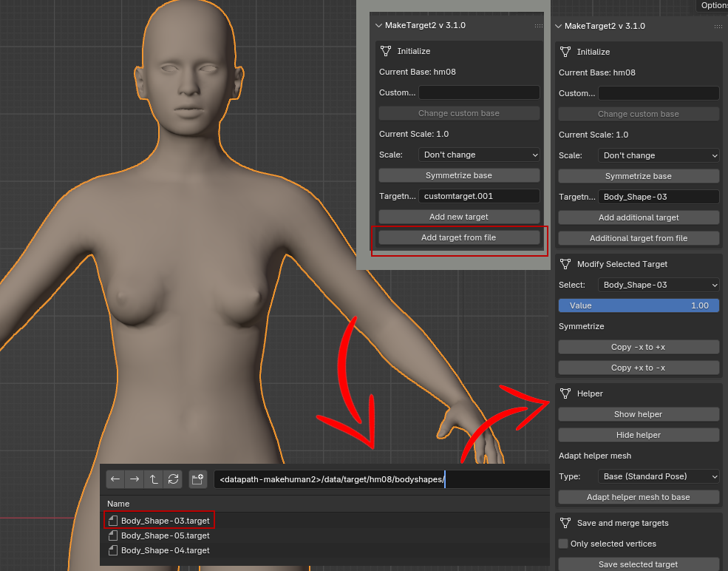Open the Options menu at top right
The height and width of the screenshot is (571, 728).
(x=713, y=5)
